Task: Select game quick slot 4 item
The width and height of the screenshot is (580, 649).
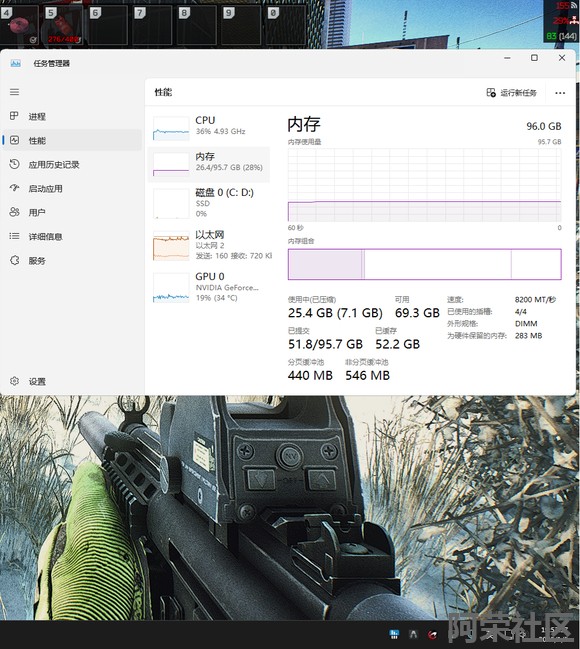Action: 19,25
